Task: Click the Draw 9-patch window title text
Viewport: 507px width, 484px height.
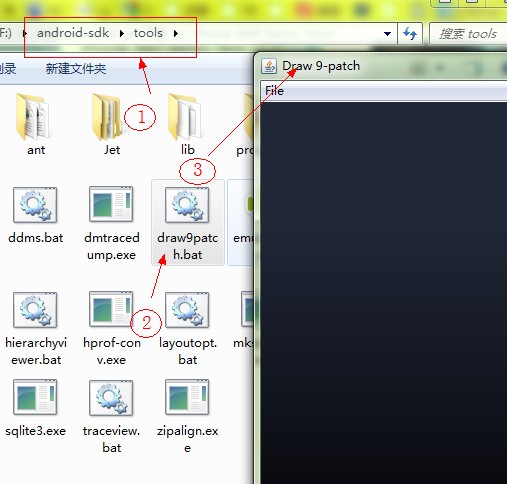Action: tap(321, 66)
